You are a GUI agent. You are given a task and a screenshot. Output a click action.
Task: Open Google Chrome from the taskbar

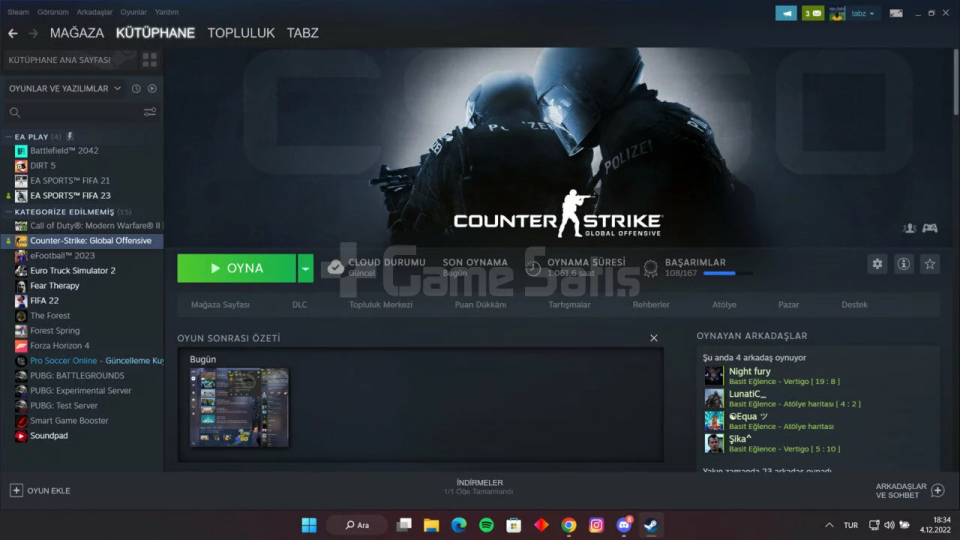[569, 525]
